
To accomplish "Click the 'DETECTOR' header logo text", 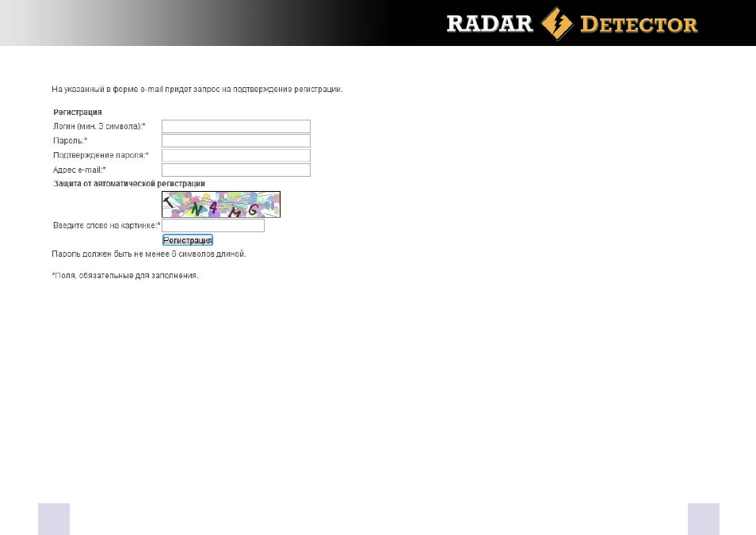I will coord(639,24).
